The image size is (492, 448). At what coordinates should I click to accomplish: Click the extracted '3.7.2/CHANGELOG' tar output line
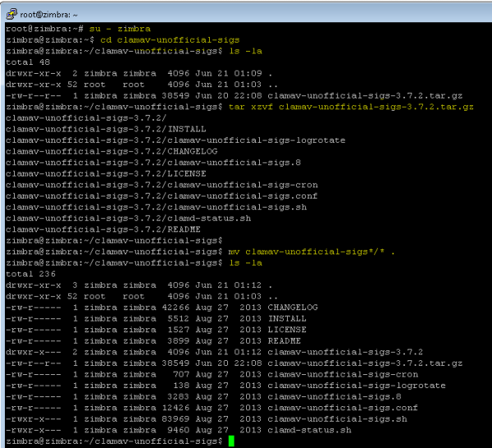pos(112,152)
